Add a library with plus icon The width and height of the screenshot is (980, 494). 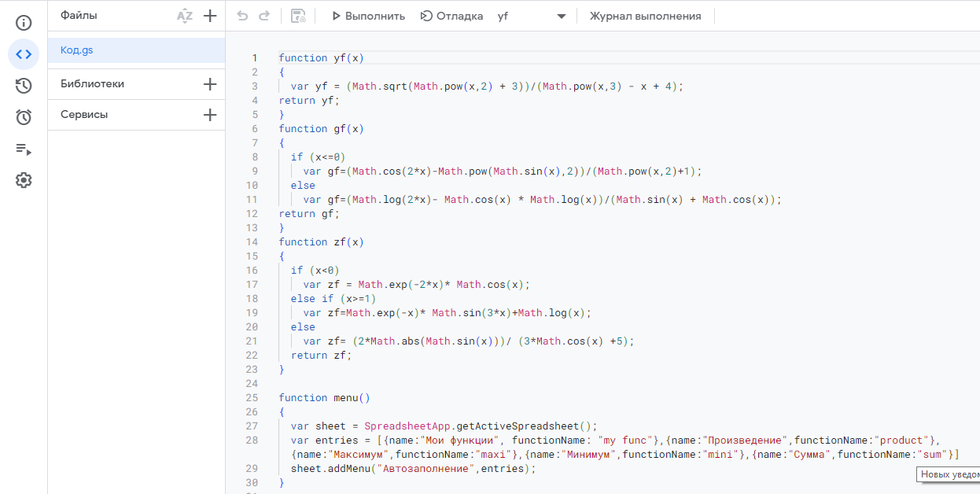[210, 84]
